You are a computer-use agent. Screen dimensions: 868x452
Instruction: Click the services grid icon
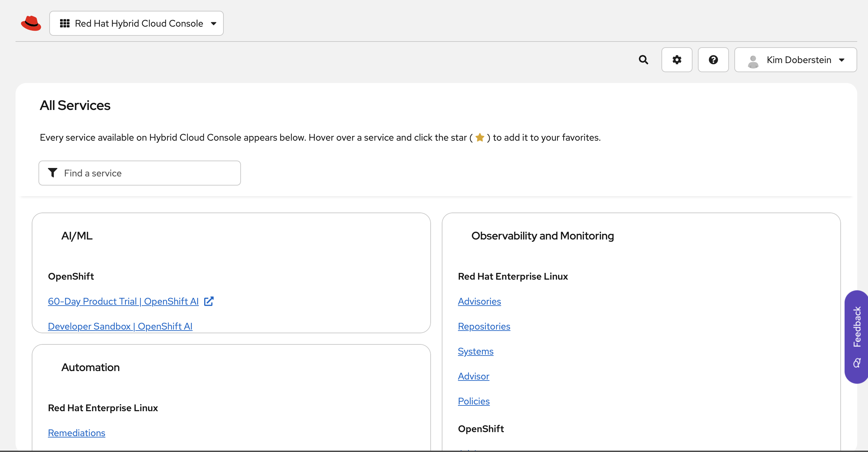click(x=65, y=23)
